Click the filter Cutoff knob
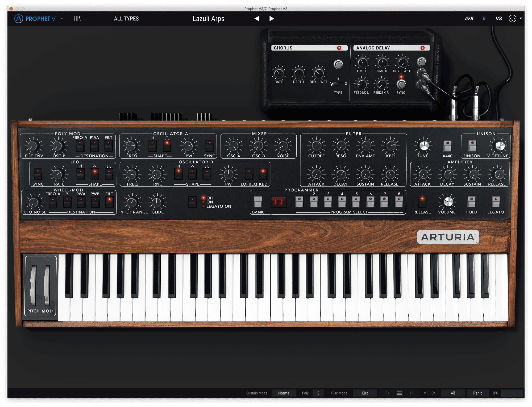The height and width of the screenshot is (407, 532). [316, 146]
